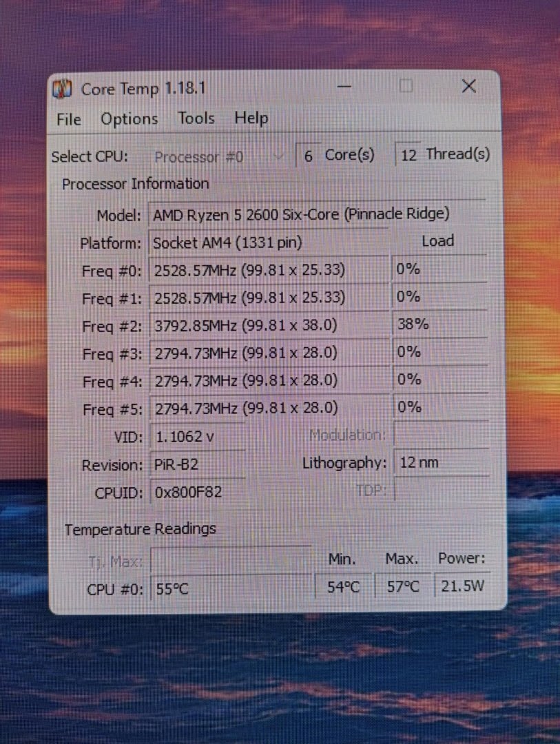Click the empty Tj. Max field

[231, 560]
